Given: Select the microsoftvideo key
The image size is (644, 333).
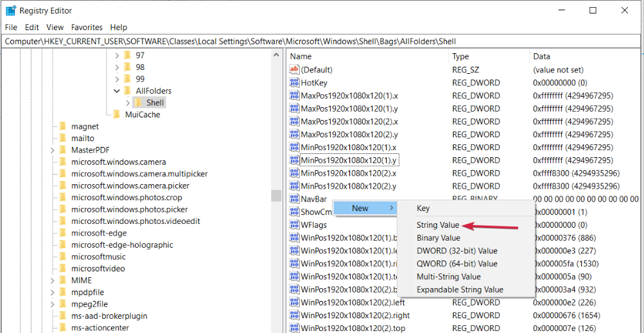Looking at the screenshot, I should 98,269.
